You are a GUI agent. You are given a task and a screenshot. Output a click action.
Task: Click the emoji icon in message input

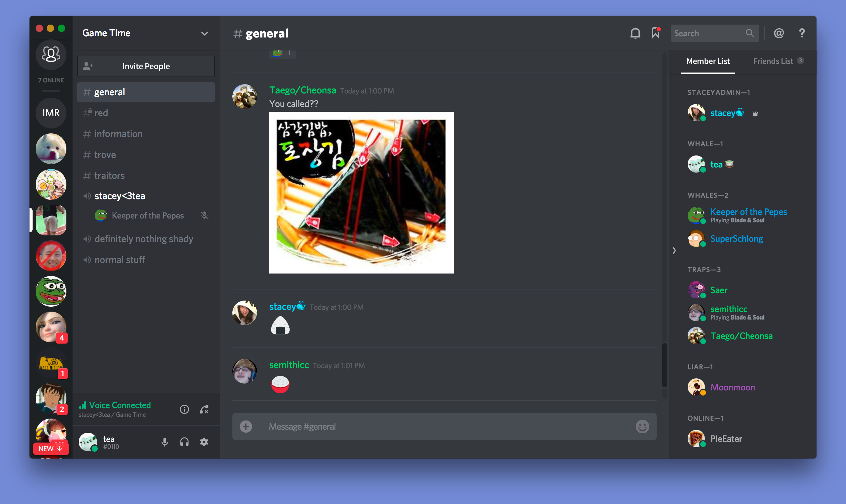click(642, 427)
